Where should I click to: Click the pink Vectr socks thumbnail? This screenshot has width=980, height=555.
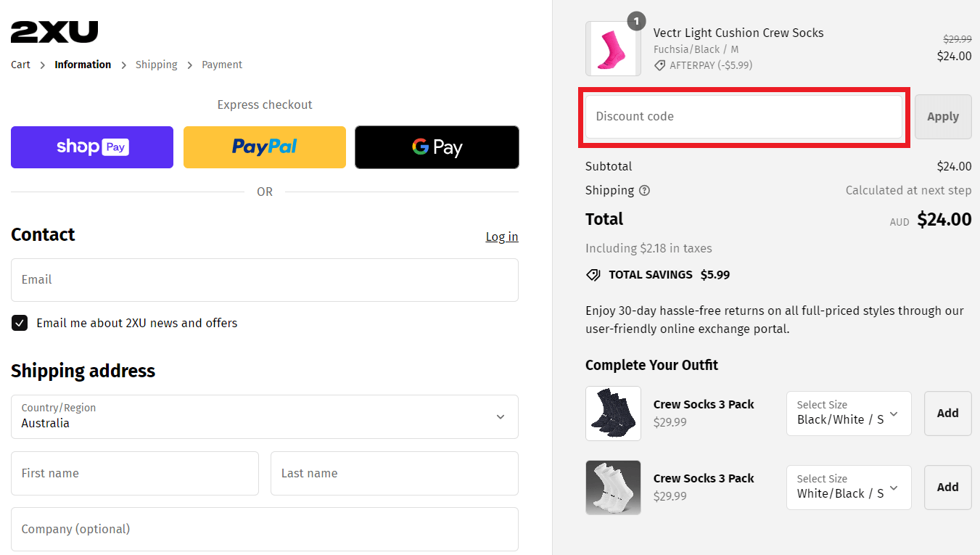point(613,49)
